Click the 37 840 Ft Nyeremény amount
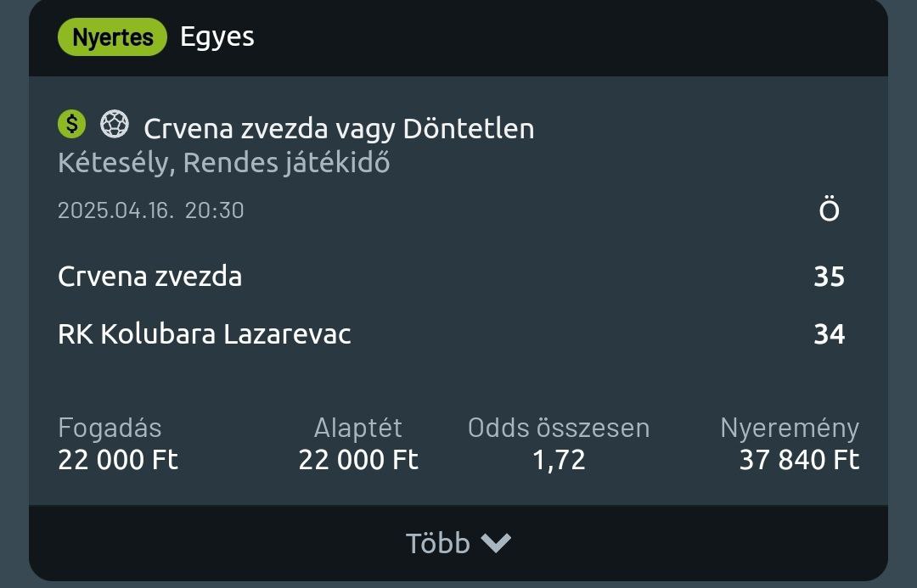The height and width of the screenshot is (588, 917). [799, 460]
